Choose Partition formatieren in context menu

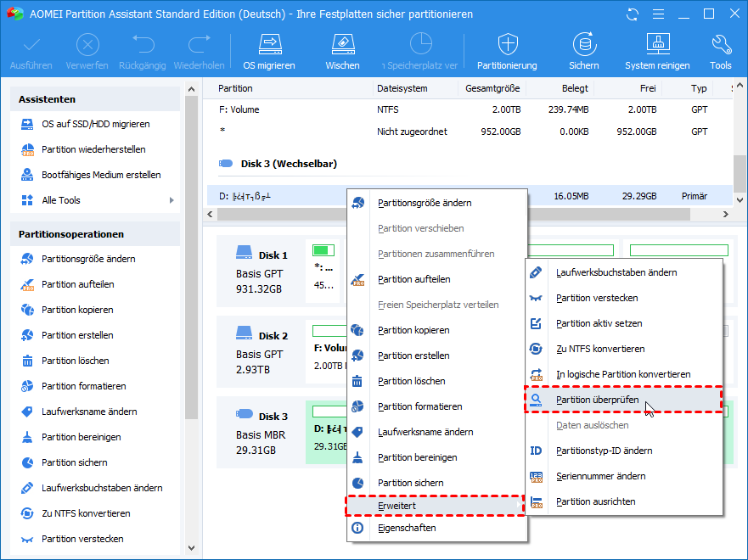[x=436, y=406]
